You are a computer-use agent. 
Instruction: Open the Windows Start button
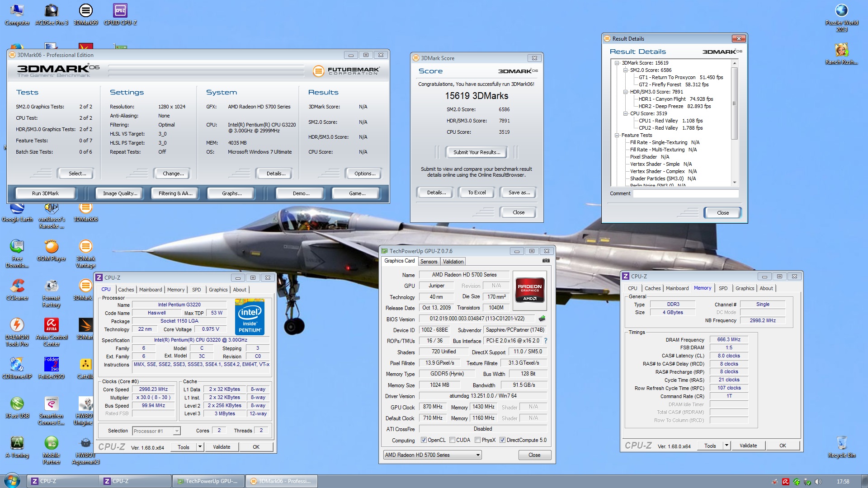pos(12,481)
